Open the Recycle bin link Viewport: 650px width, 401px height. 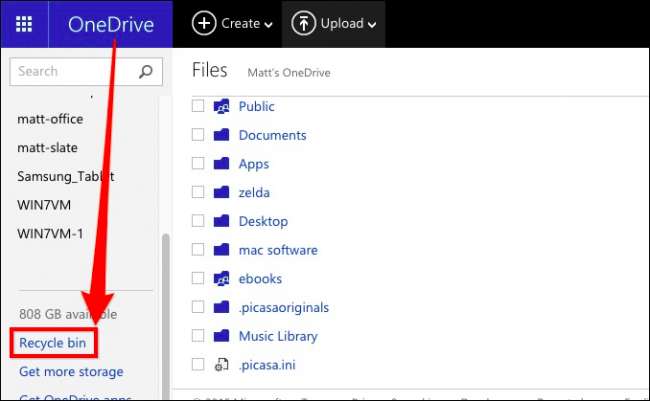[x=52, y=343]
